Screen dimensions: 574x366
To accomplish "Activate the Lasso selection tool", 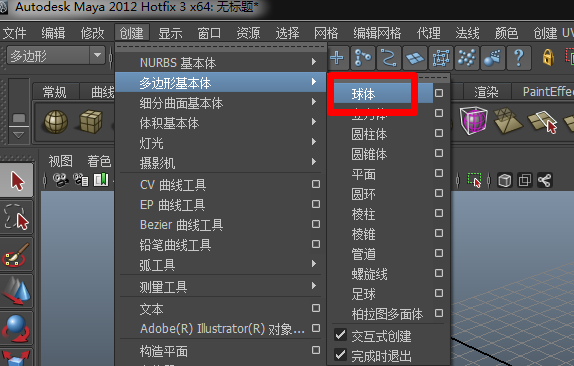I will (17, 217).
